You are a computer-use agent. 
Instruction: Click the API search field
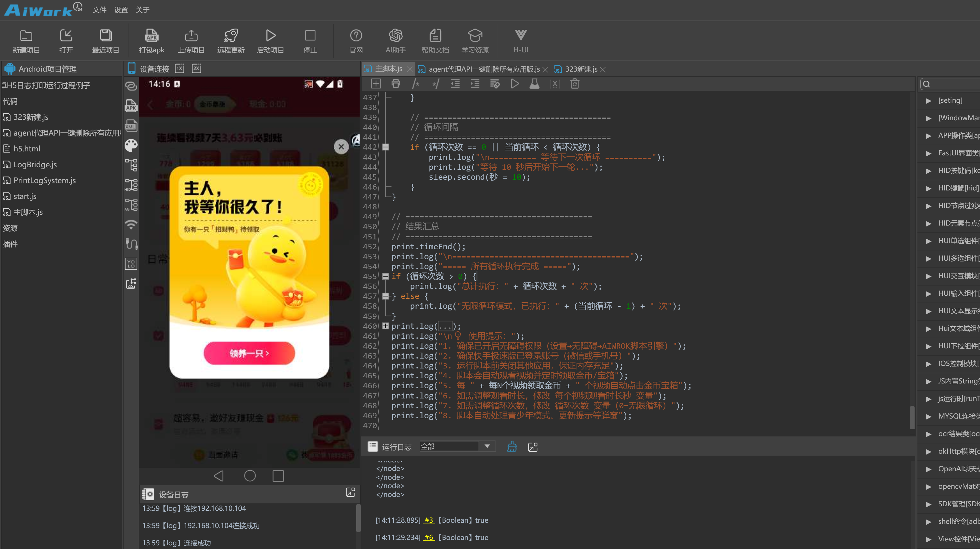click(950, 84)
